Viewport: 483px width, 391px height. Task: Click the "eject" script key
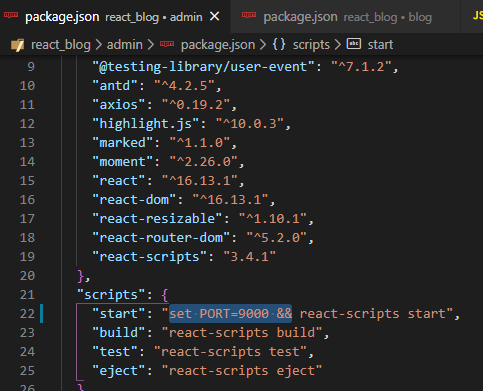coord(119,371)
